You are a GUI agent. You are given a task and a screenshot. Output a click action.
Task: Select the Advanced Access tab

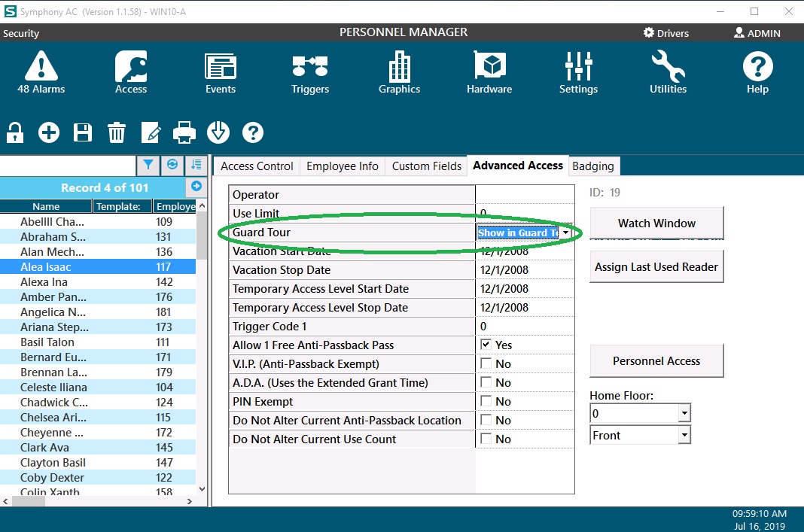point(518,166)
